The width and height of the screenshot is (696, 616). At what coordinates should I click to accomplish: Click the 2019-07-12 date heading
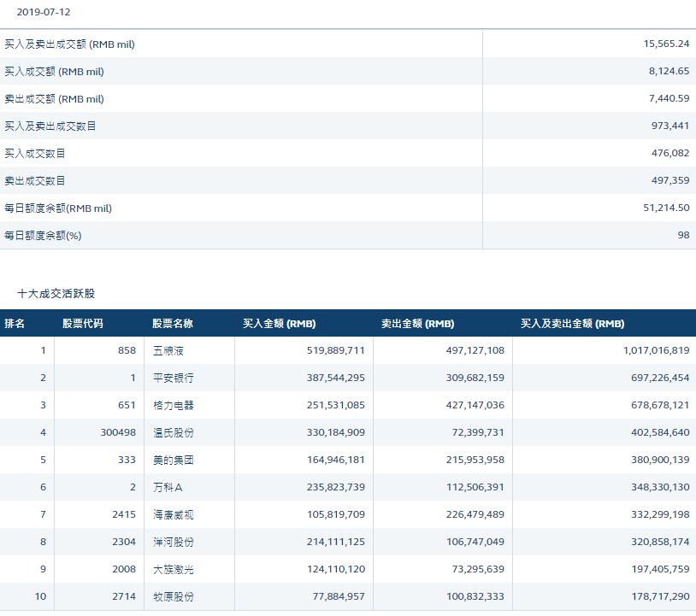[44, 13]
